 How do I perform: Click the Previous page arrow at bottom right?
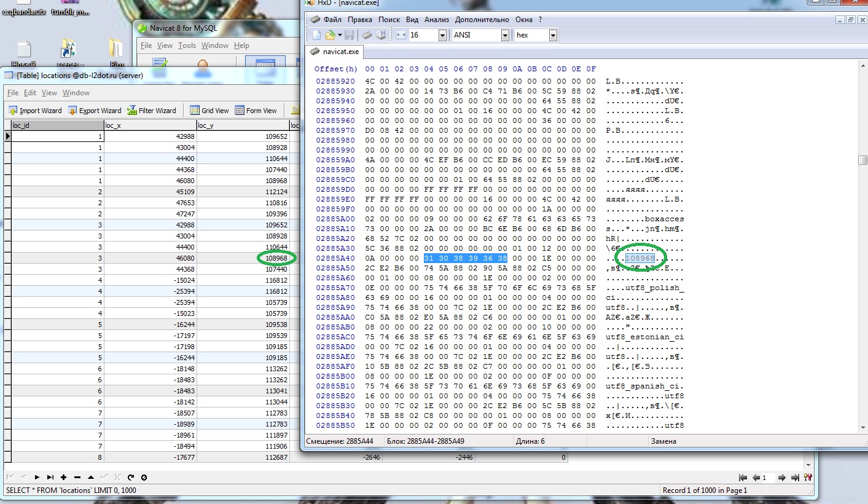point(756,478)
